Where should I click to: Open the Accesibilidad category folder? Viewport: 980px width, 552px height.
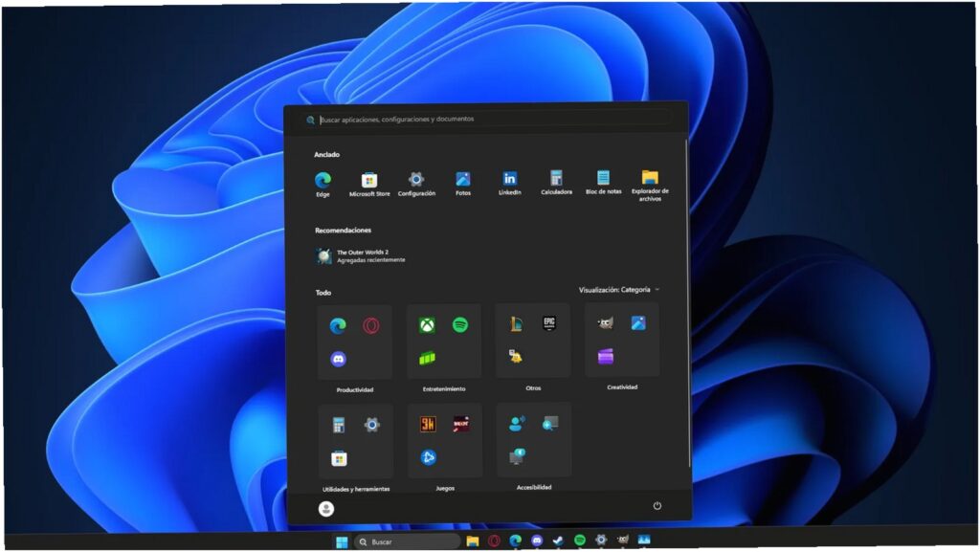[x=534, y=440]
